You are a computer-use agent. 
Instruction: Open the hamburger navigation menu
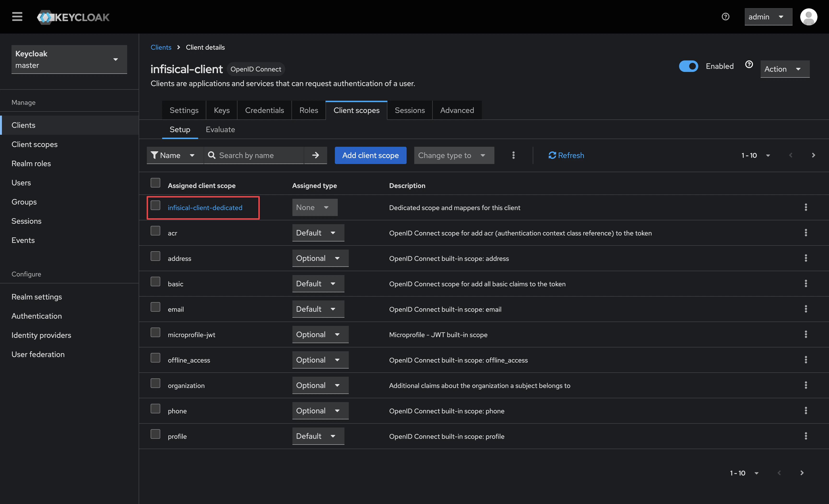click(17, 17)
